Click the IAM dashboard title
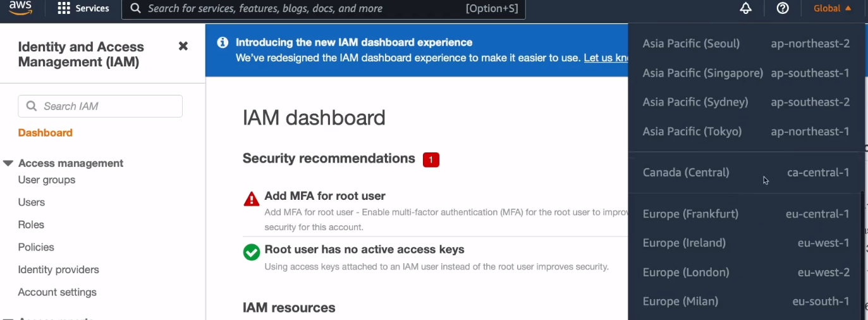Viewport: 868px width, 320px height. (x=314, y=118)
